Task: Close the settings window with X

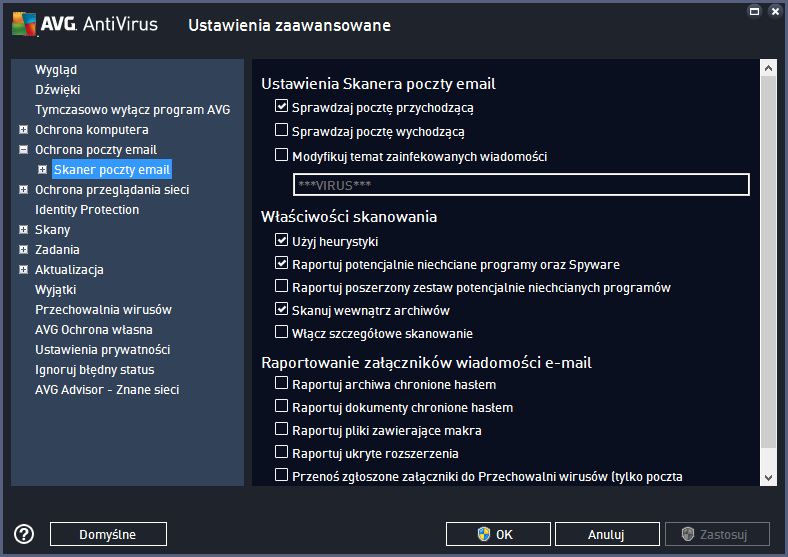Action: (775, 11)
